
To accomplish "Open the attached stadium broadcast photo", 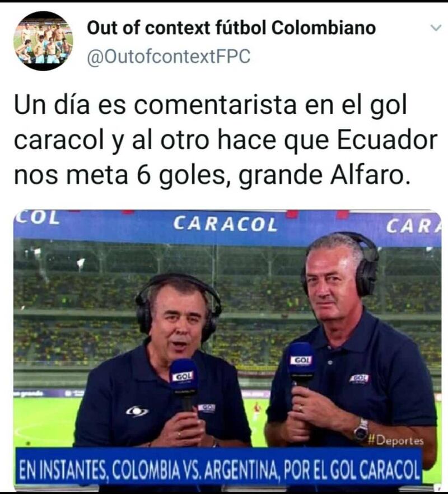I will [227, 351].
